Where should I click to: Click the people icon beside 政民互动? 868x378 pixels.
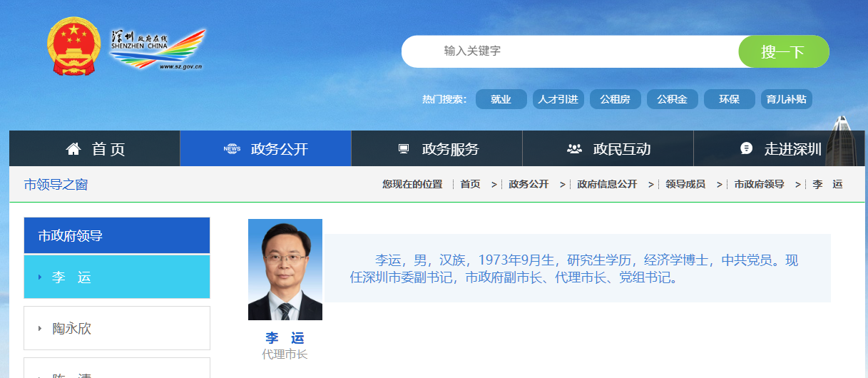pyautogui.click(x=574, y=149)
